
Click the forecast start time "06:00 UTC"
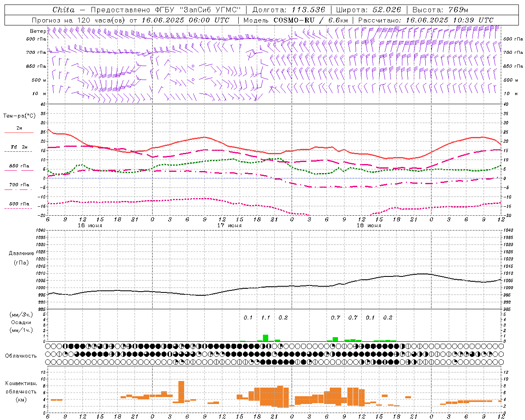tap(209, 20)
